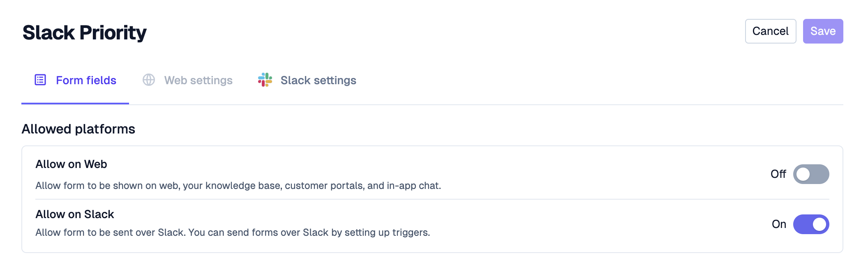The width and height of the screenshot is (868, 267).
Task: Click the globe icon for Web settings
Action: (x=149, y=80)
